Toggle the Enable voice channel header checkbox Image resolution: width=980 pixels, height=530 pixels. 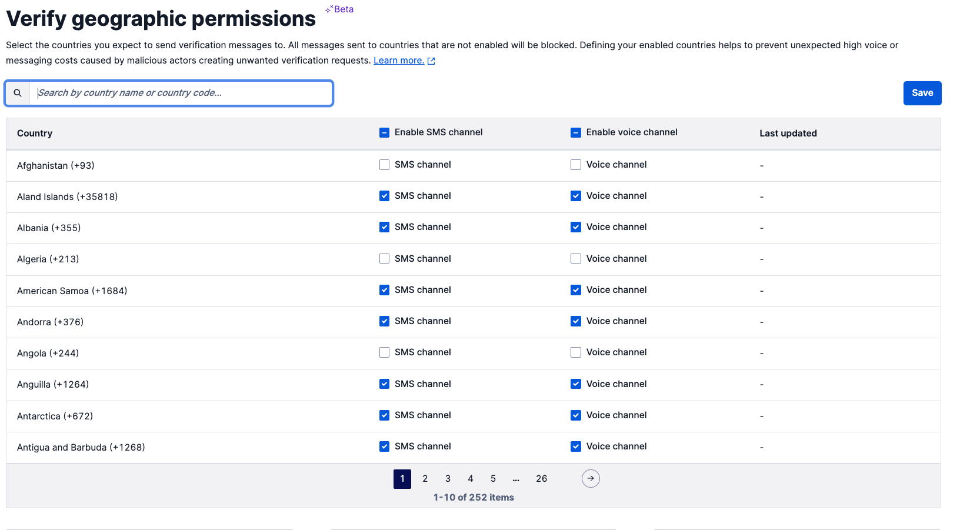tap(576, 133)
